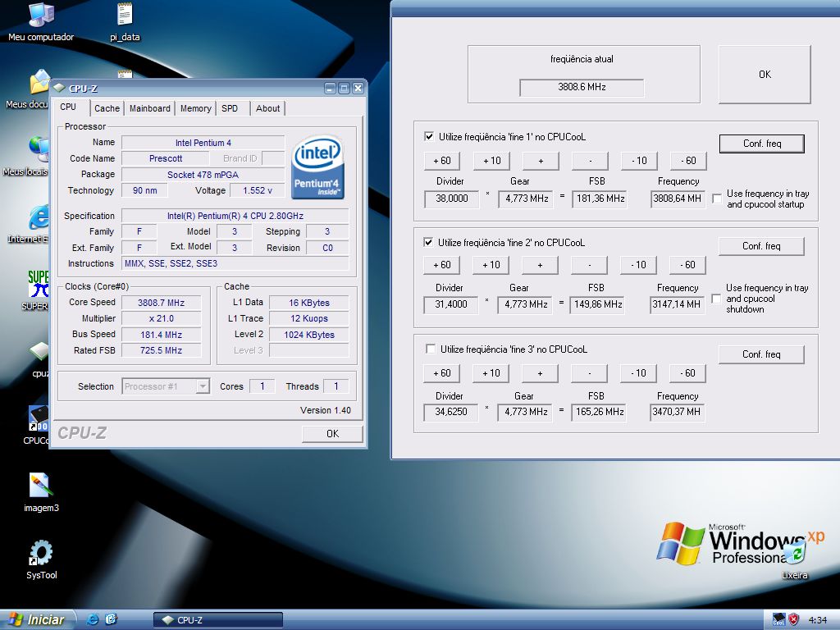
Task: Click Conf. freq for fine 1
Action: tap(762, 144)
